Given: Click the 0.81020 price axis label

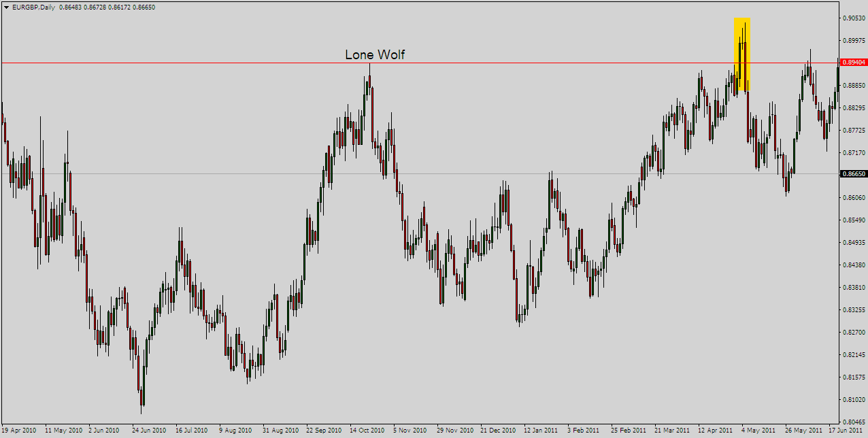Looking at the screenshot, I should click(x=855, y=399).
